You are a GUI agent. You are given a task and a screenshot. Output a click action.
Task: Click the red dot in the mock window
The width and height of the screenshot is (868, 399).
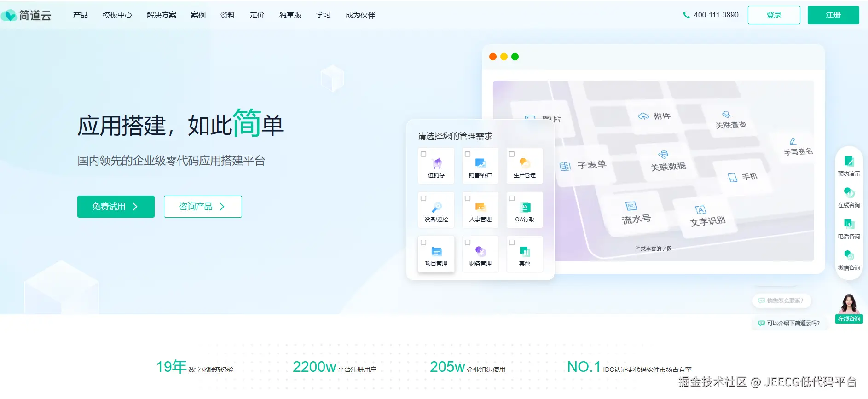click(x=493, y=57)
